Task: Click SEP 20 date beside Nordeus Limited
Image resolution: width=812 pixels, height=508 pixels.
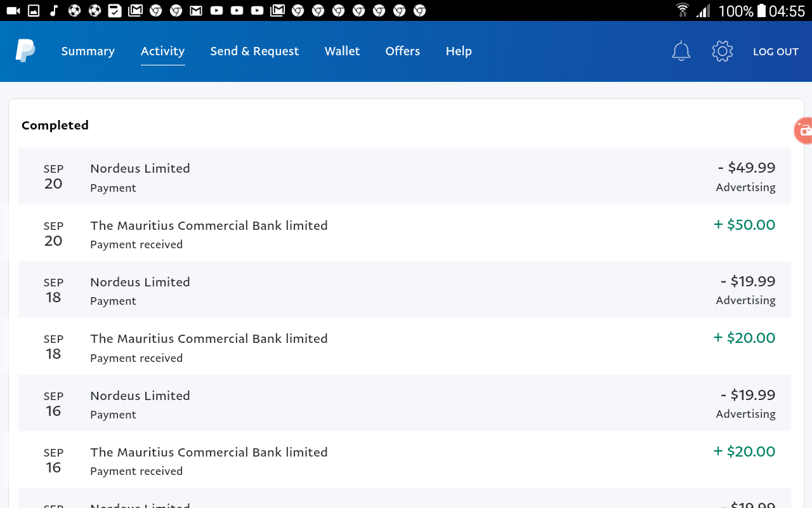Action: [53, 177]
